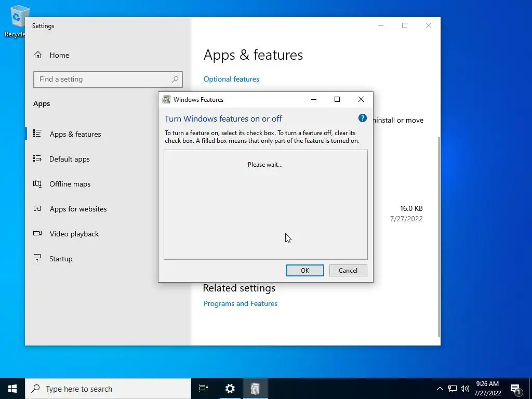The height and width of the screenshot is (399, 532).
Task: Open the Optional features link
Action: point(231,79)
